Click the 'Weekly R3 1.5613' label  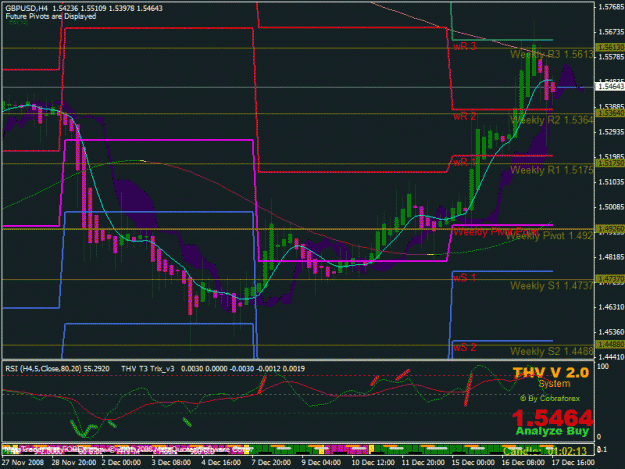552,54
